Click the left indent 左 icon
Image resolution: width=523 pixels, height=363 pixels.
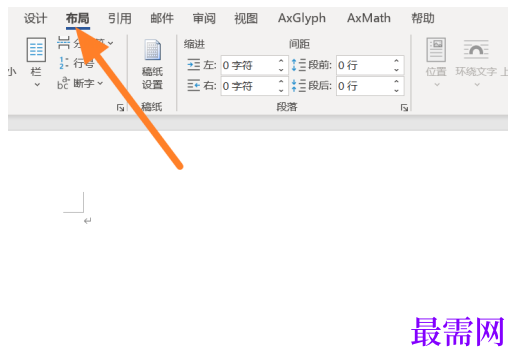pyautogui.click(x=193, y=64)
